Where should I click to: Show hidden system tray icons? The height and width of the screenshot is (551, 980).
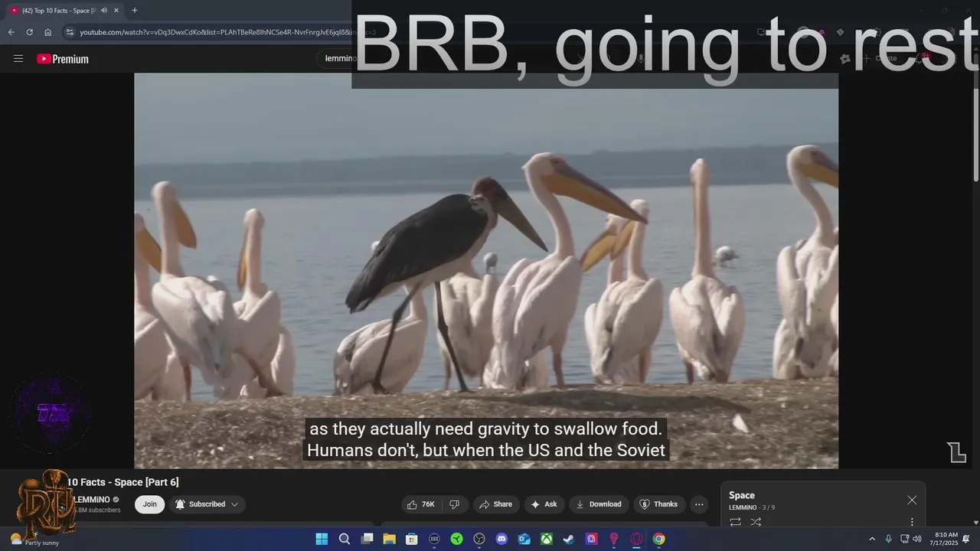pyautogui.click(x=871, y=539)
